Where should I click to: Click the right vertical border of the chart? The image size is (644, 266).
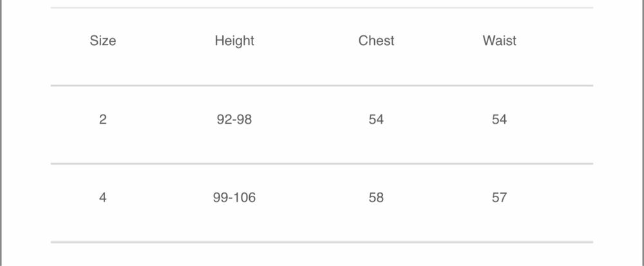642,129
